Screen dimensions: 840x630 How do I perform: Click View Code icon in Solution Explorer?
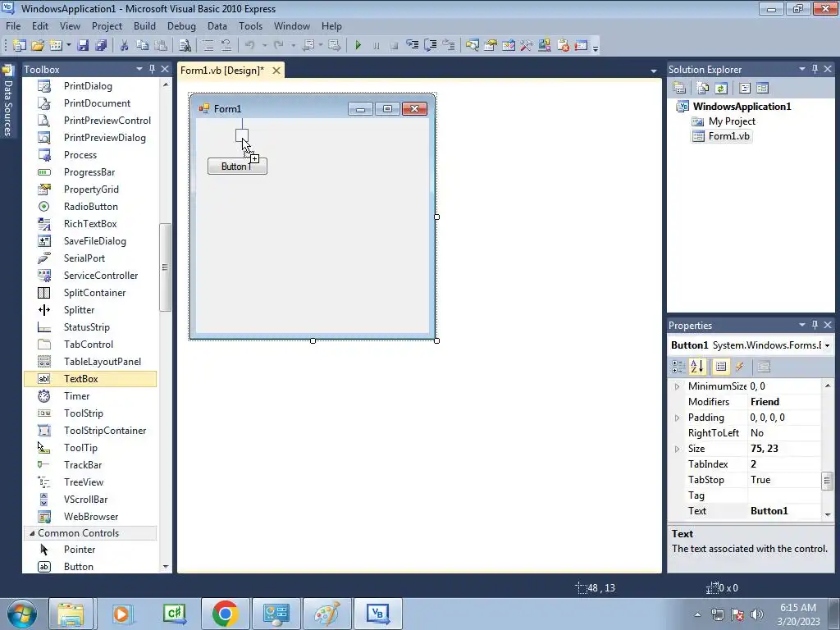pos(745,88)
